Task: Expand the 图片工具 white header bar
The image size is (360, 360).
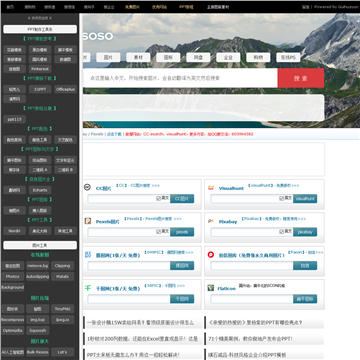Action: [x=40, y=245]
